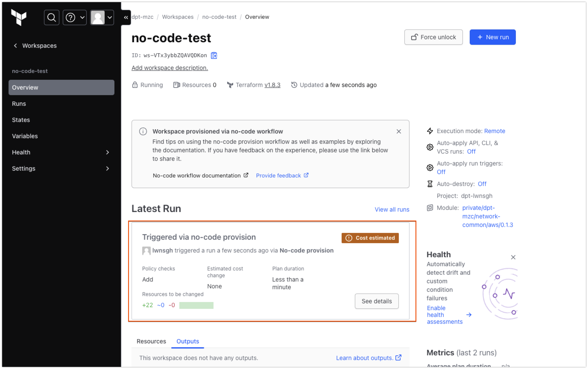Viewport: 588px width, 369px height.
Task: Expand the Settings sidebar section
Action: [61, 169]
